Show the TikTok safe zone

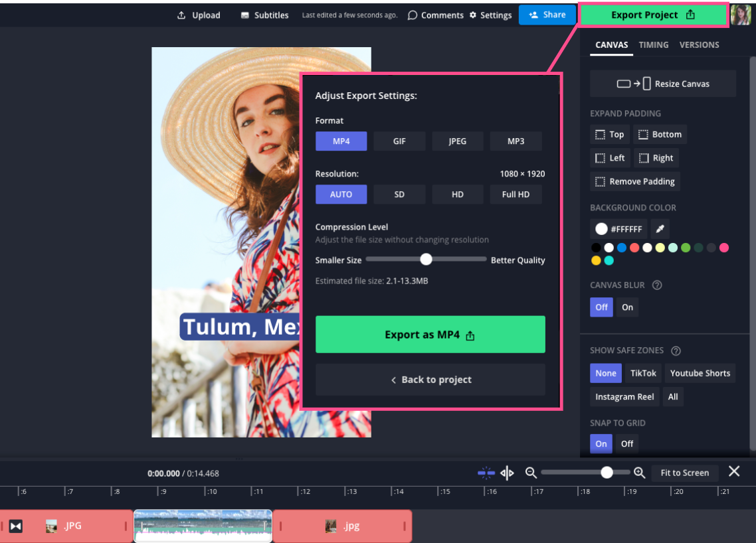pyautogui.click(x=643, y=373)
